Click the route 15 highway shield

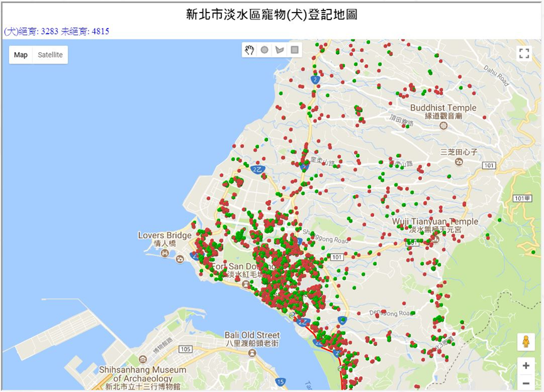280,382
